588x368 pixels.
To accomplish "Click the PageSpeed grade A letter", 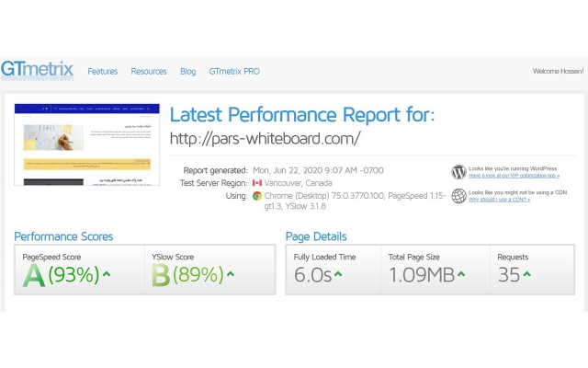I will click(34, 275).
